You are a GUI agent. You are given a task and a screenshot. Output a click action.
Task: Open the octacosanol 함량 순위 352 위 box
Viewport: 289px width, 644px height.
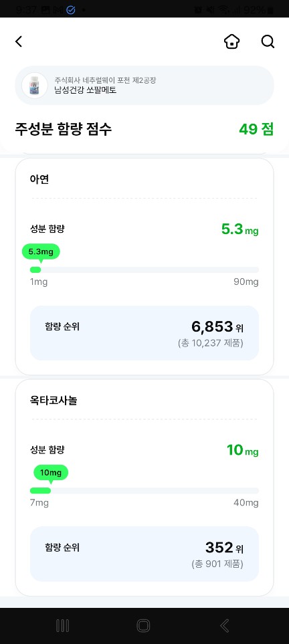click(144, 554)
